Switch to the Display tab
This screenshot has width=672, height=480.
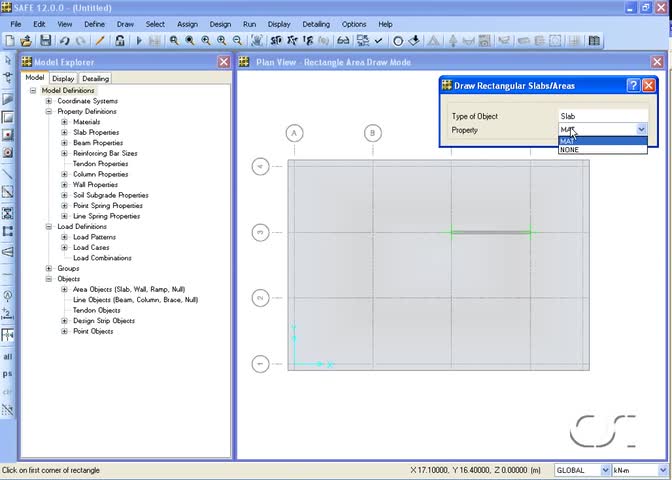point(63,78)
